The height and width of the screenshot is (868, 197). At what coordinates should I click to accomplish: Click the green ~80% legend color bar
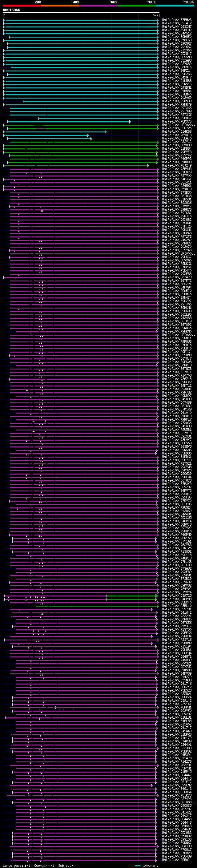coord(137,6)
